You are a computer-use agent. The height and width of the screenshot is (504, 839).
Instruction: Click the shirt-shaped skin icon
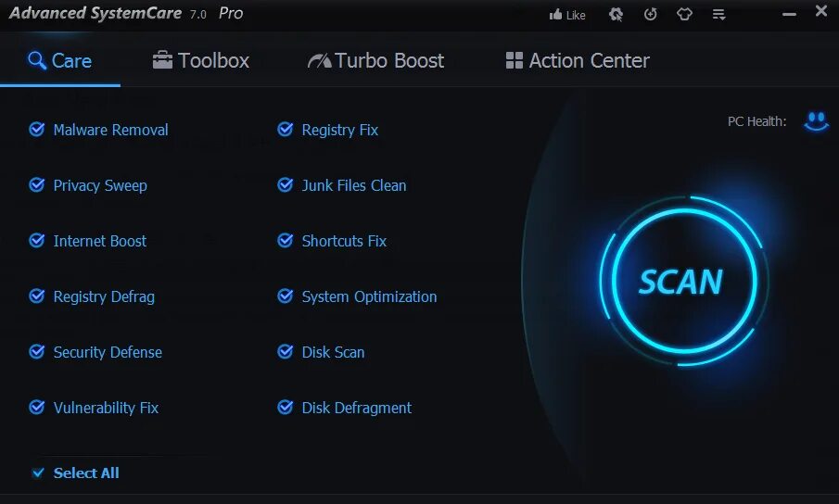(x=684, y=15)
